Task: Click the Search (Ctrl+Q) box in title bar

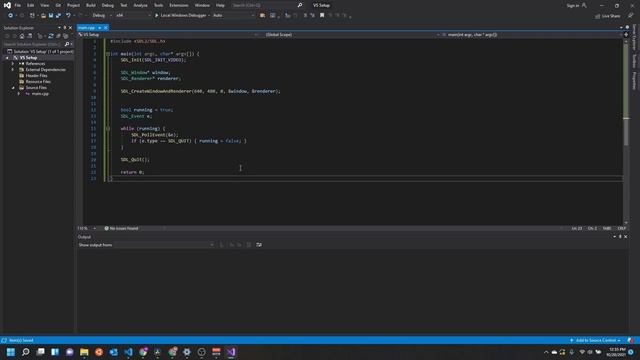Action: coord(267,5)
